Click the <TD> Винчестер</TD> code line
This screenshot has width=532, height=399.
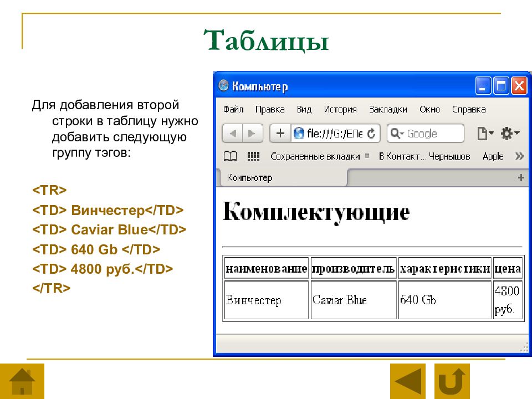108,211
